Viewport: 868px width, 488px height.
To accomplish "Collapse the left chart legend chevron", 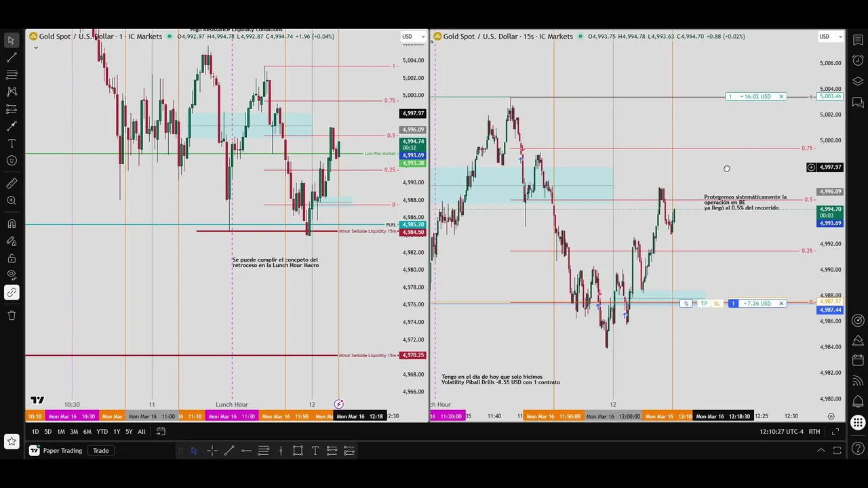I will pyautogui.click(x=35, y=48).
